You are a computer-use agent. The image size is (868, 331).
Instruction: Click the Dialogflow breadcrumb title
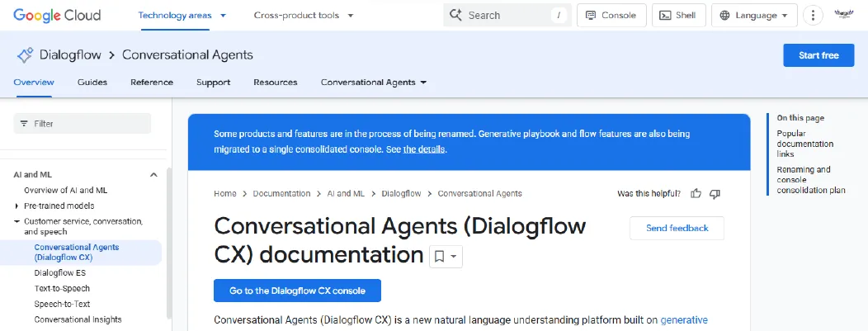(70, 54)
